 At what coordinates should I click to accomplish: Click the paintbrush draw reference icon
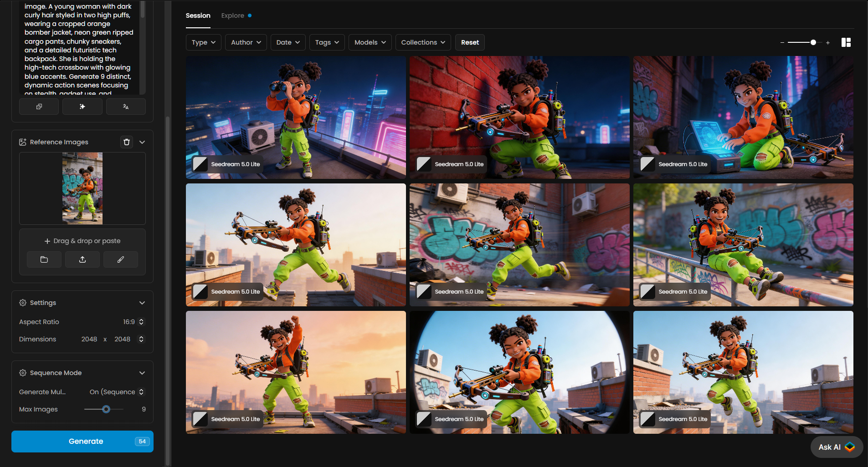point(121,259)
